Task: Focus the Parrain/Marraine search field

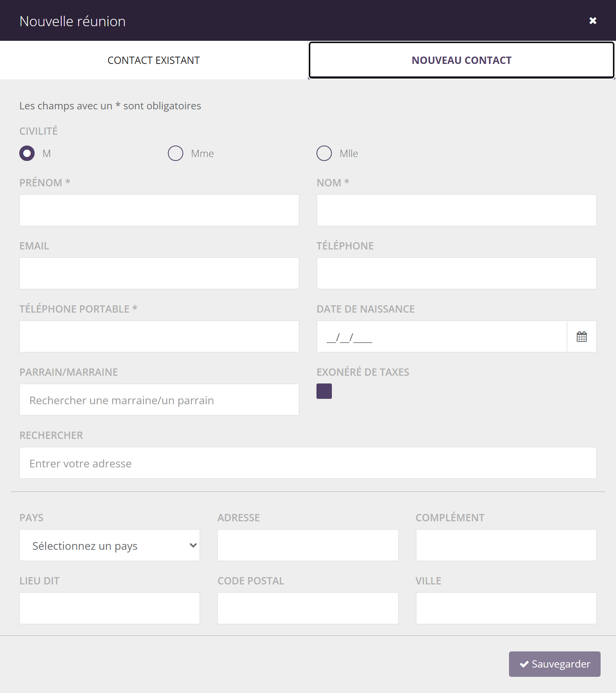Action: point(159,400)
